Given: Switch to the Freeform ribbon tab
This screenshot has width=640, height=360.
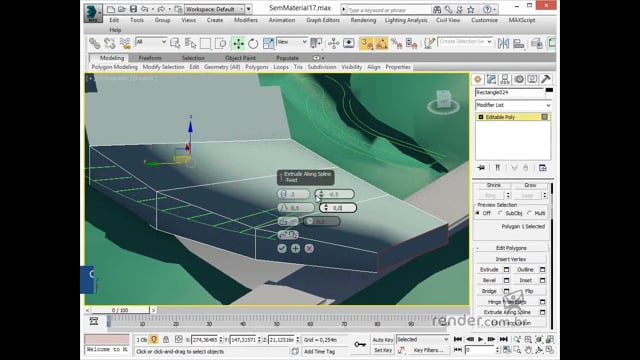Looking at the screenshot, I should pos(150,58).
